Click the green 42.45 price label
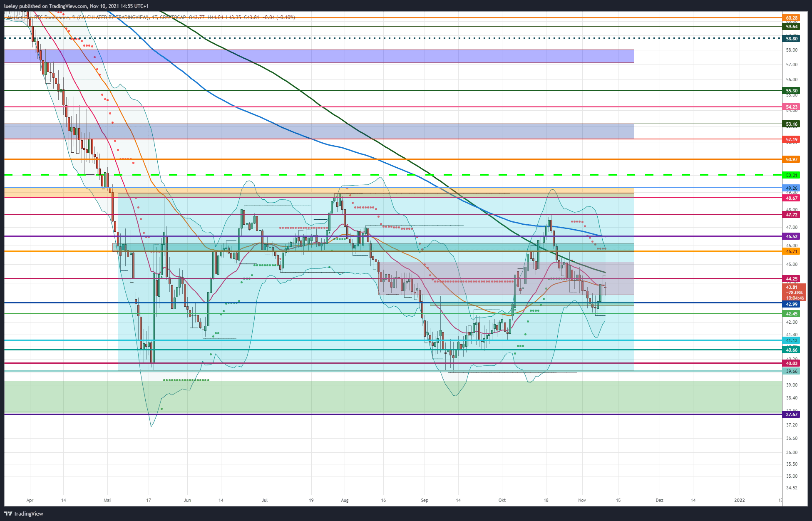The width and height of the screenshot is (812, 521). [792, 314]
